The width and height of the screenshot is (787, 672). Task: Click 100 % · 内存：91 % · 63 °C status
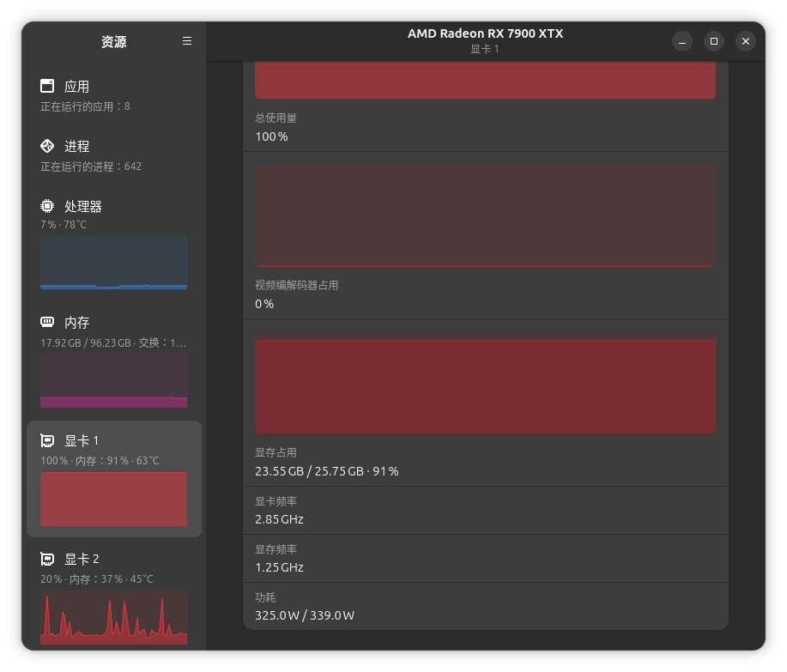click(x=100, y=461)
